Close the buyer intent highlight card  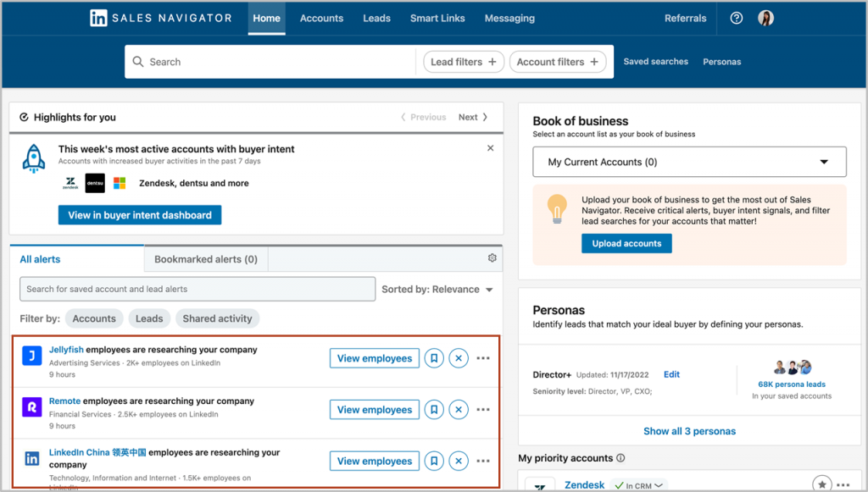tap(490, 147)
